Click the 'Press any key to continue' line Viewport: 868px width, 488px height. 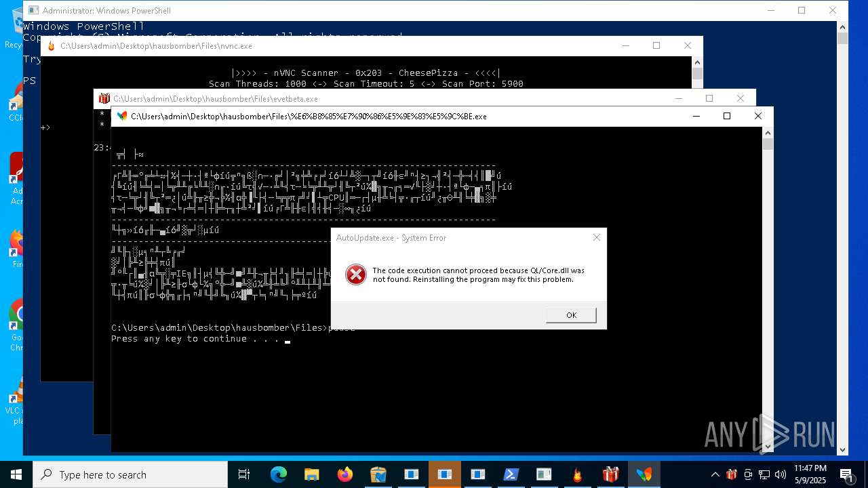[195, 339]
